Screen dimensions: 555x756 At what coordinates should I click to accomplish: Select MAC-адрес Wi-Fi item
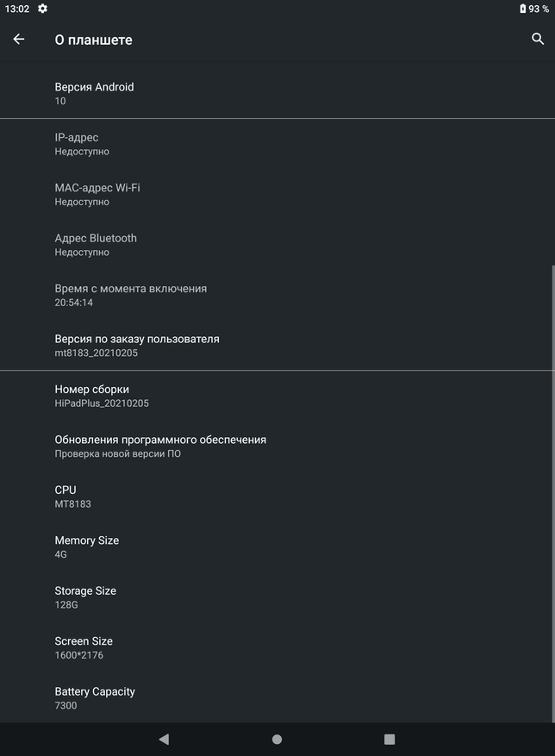click(277, 194)
